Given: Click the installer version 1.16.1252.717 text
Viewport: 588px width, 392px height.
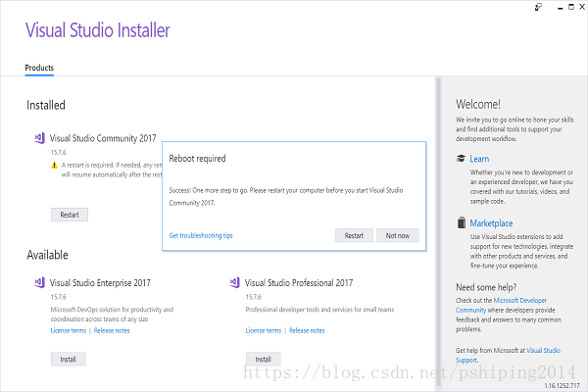Looking at the screenshot, I should pos(562,385).
